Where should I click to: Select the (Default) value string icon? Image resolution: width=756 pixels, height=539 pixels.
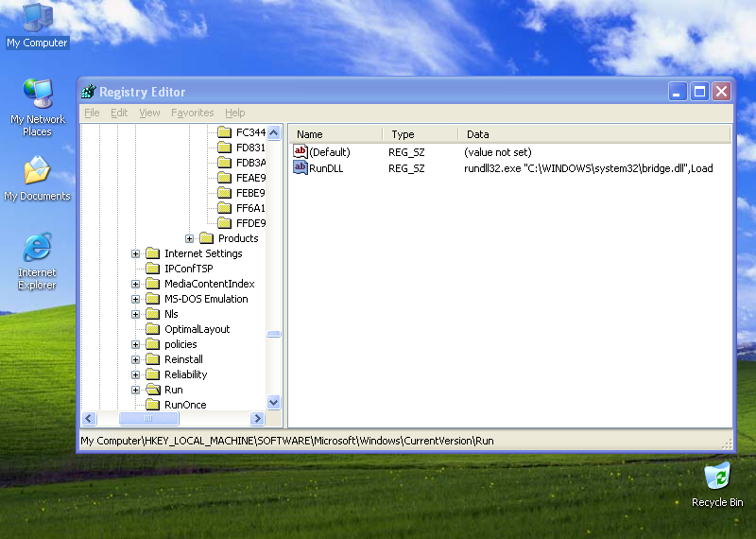[300, 152]
